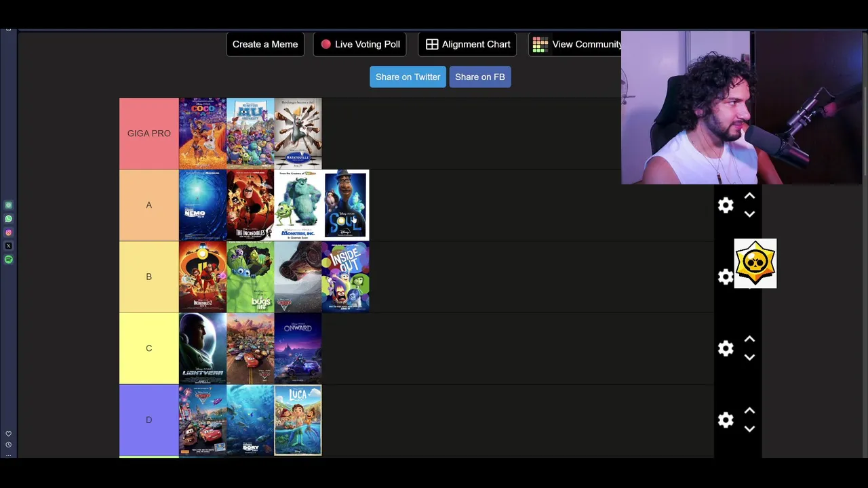
Task: Select the Cars 3 poster in tier B
Action: click(x=298, y=277)
